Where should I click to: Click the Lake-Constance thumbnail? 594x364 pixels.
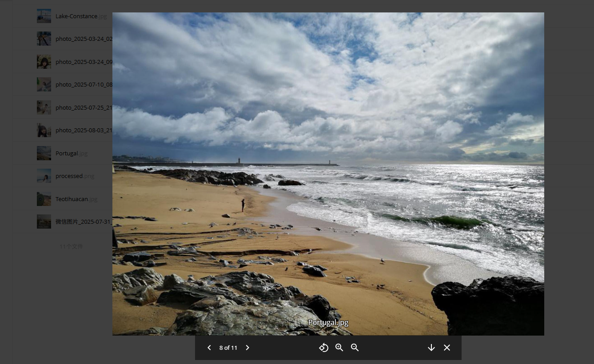click(44, 16)
